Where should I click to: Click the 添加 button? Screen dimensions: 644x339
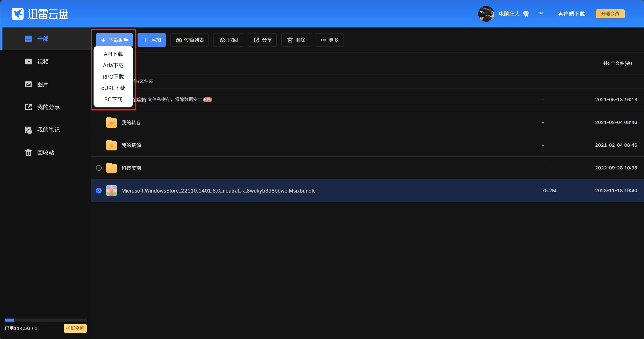coord(152,40)
